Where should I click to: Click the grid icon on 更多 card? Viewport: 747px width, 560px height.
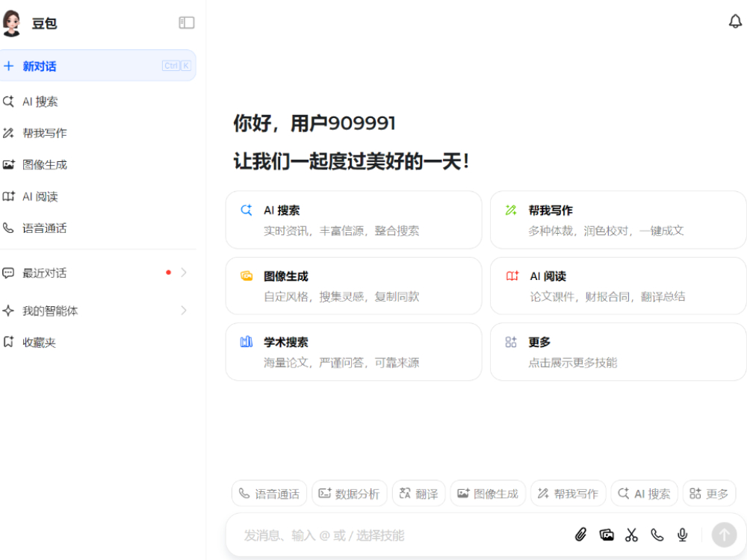coord(511,342)
